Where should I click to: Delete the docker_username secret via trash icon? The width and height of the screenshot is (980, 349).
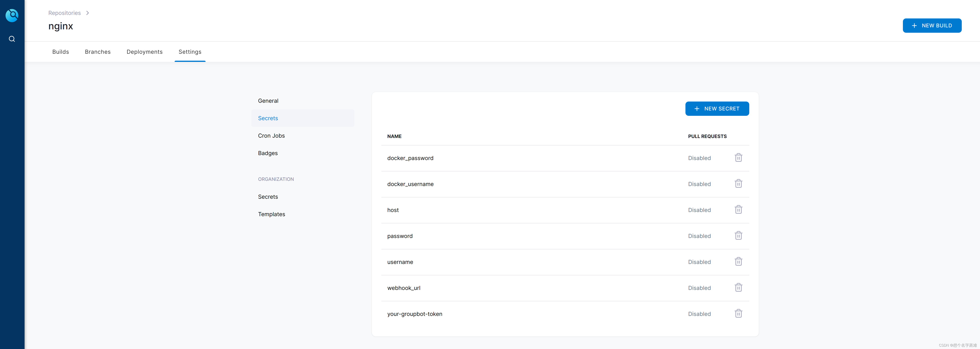tap(738, 183)
